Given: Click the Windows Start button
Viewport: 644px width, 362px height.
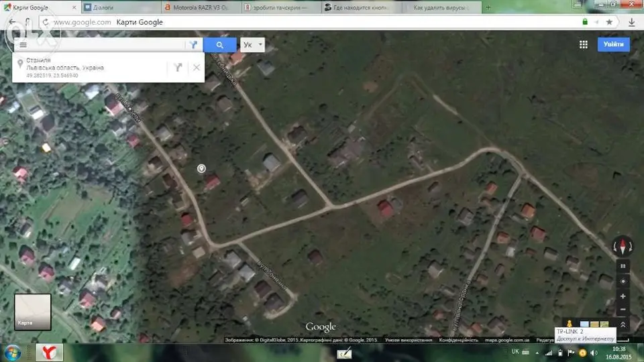Looking at the screenshot, I should click(x=12, y=353).
